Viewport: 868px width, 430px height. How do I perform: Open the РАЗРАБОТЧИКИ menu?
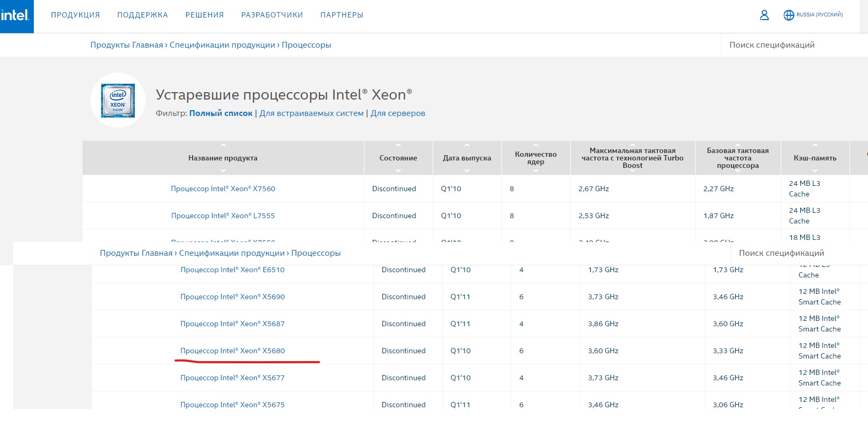[x=272, y=15]
